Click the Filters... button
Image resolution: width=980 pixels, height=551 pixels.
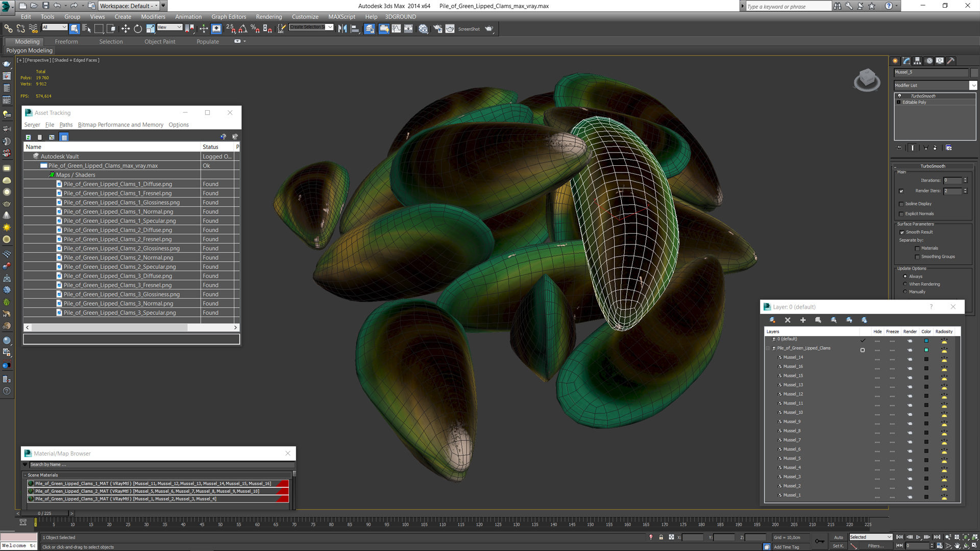pyautogui.click(x=876, y=546)
